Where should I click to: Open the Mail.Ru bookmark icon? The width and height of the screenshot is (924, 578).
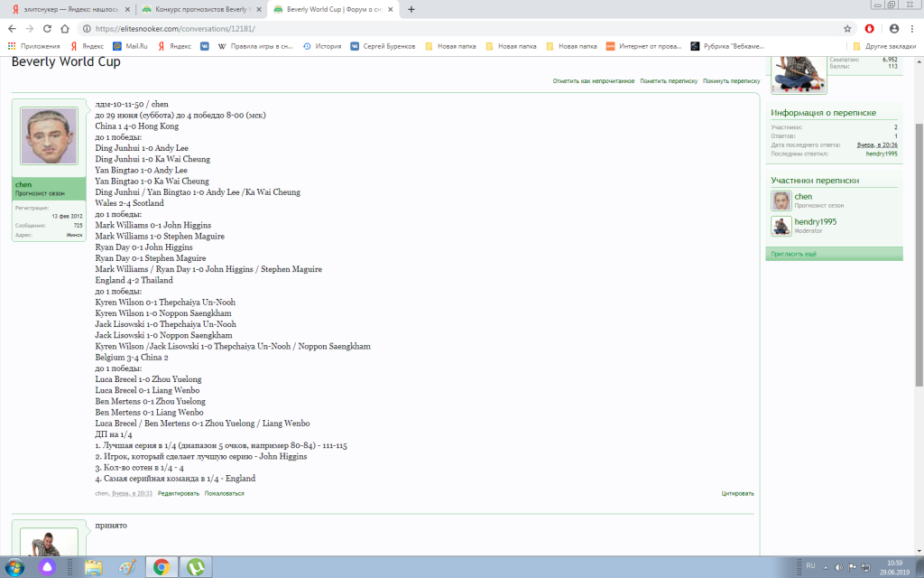pyautogui.click(x=118, y=45)
